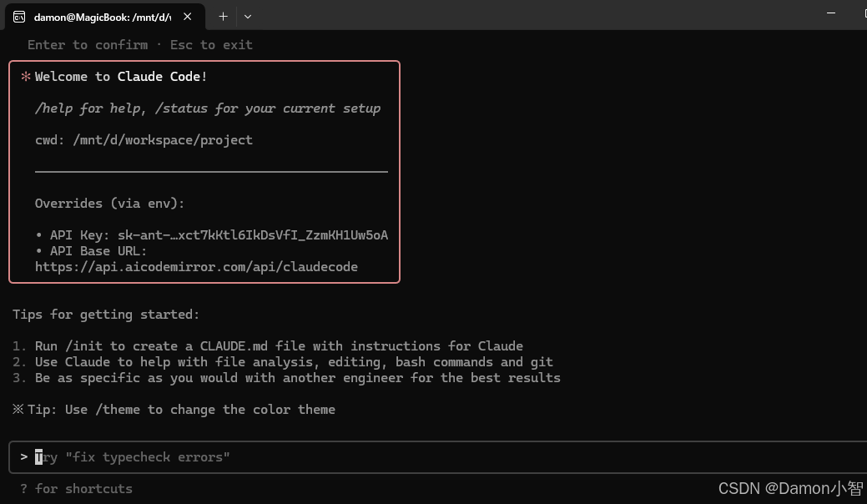Click the "Welcome to Claude Code!" heading

(121, 77)
